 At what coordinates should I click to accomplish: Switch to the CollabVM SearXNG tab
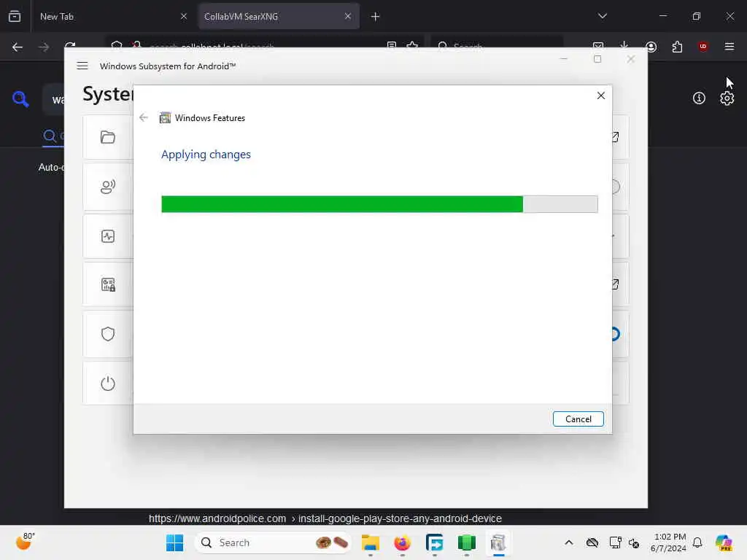pos(279,16)
